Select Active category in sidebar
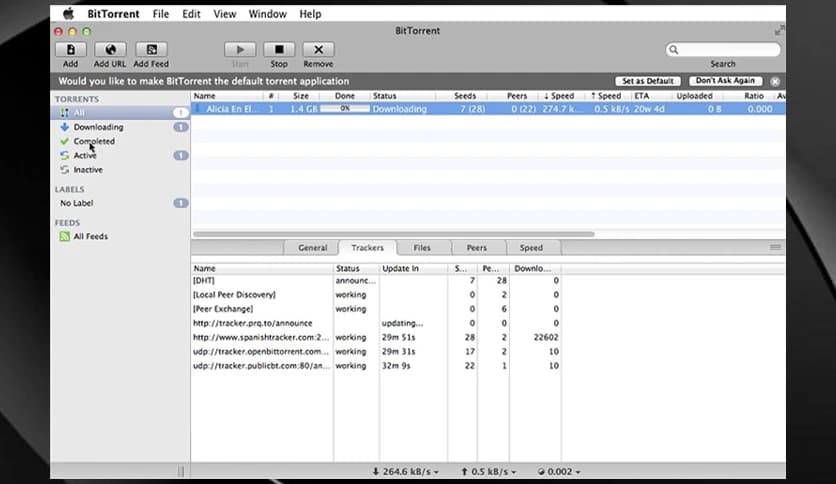 120,155
